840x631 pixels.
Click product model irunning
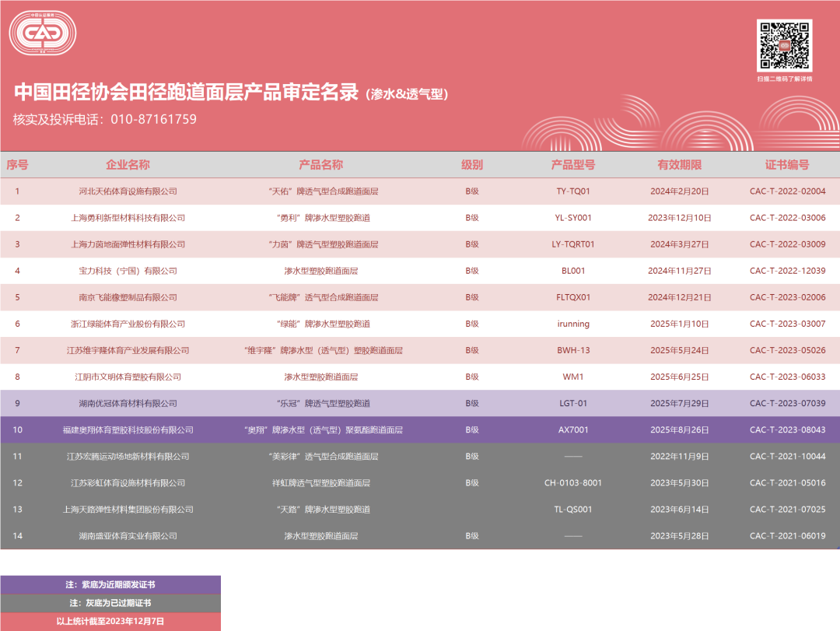click(x=573, y=324)
